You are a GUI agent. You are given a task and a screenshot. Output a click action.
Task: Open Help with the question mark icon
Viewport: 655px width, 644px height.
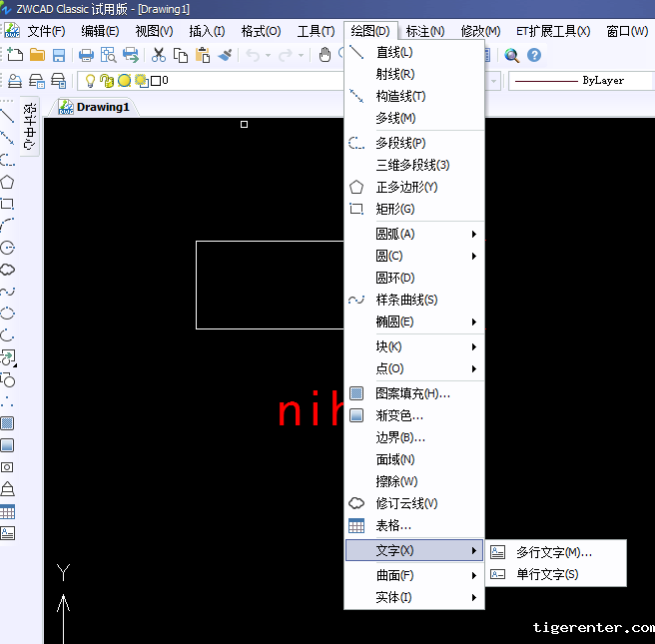point(534,55)
